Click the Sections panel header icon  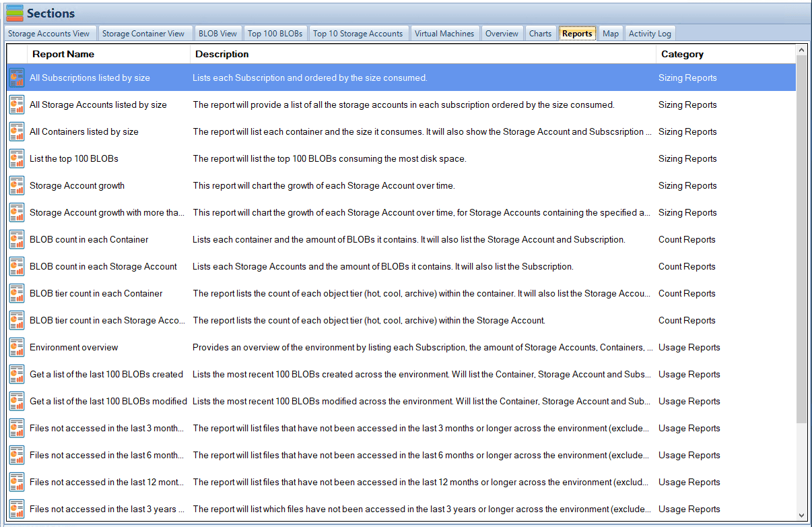pos(14,13)
